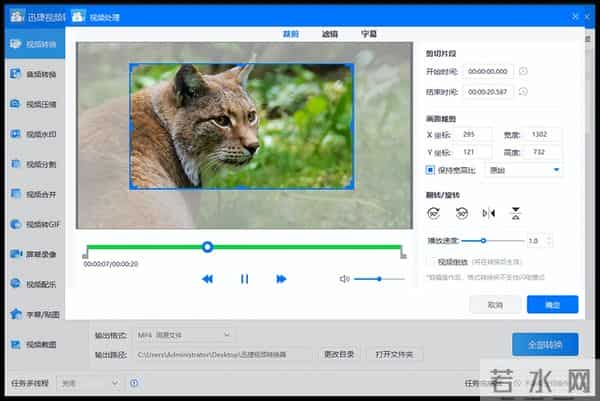The image size is (600, 401).
Task: Toggle 保持宽高比 (keep aspect ratio) checkbox
Action: coord(430,170)
